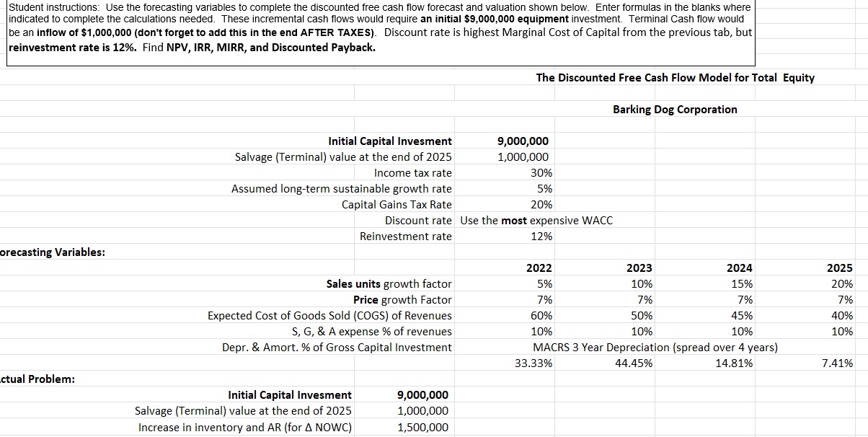The height and width of the screenshot is (437, 868).
Task: Click the 2025 column header
Action: [840, 268]
